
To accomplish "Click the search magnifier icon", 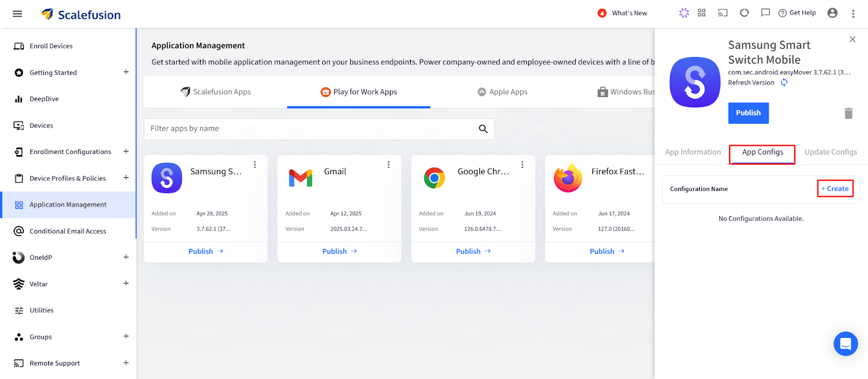I will coord(483,129).
